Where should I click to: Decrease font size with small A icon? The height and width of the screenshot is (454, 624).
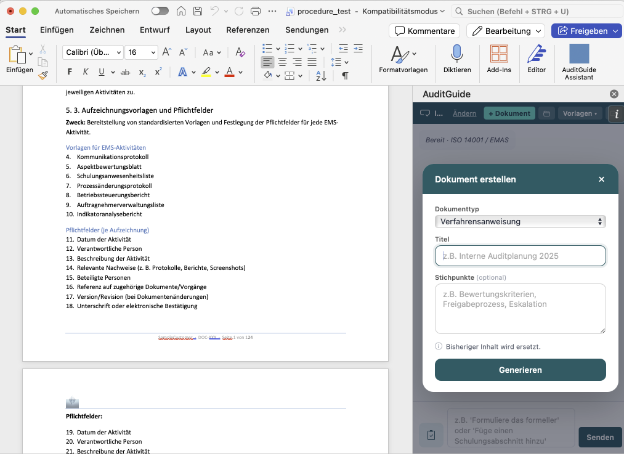pos(183,52)
